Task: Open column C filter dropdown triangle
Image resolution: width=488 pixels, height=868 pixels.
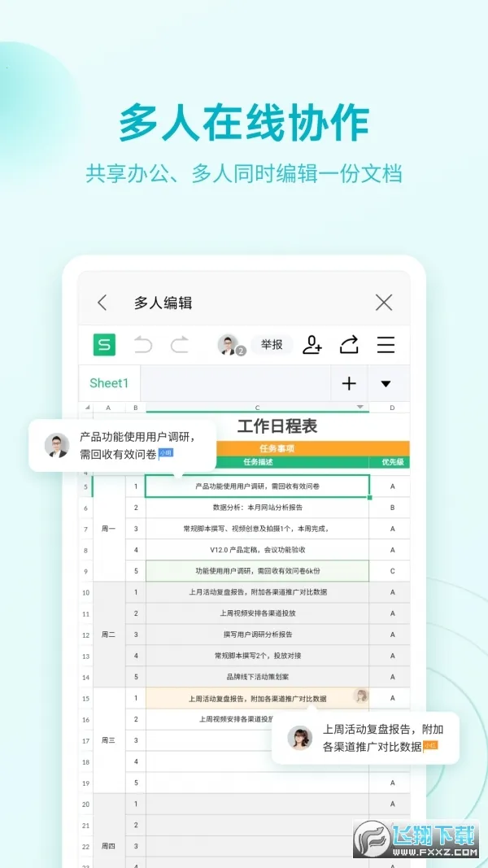Action: [x=360, y=407]
